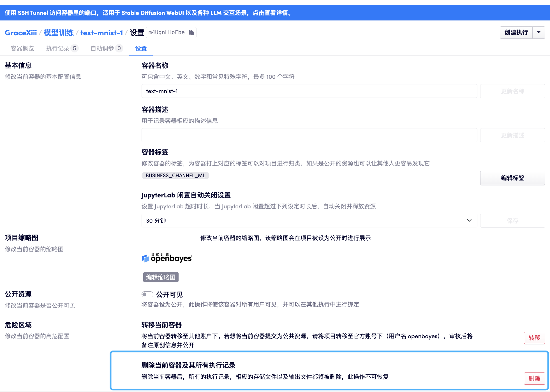Click the container name input showing text-mnist-1

pos(308,91)
